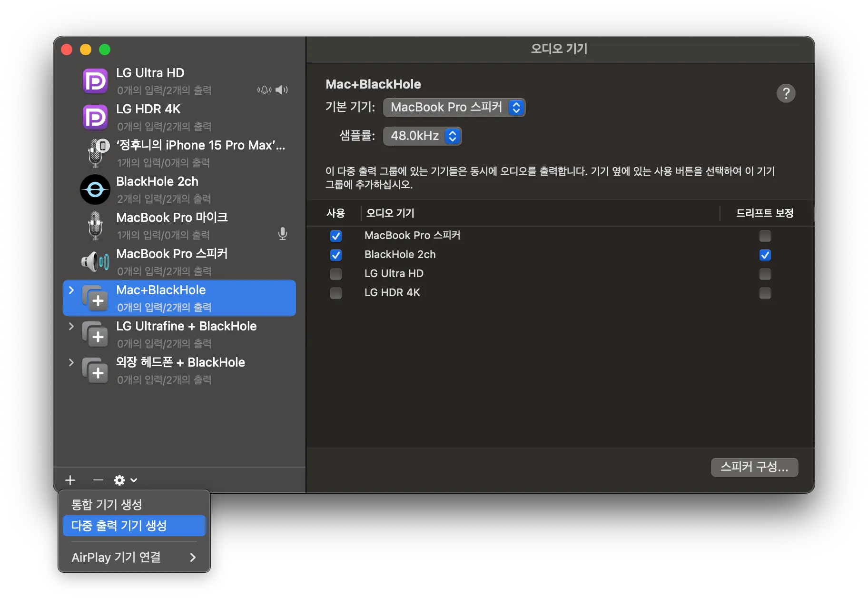This screenshot has height=598, width=868.
Task: Enable drift correction for LG HDR 4K
Action: coord(765,293)
